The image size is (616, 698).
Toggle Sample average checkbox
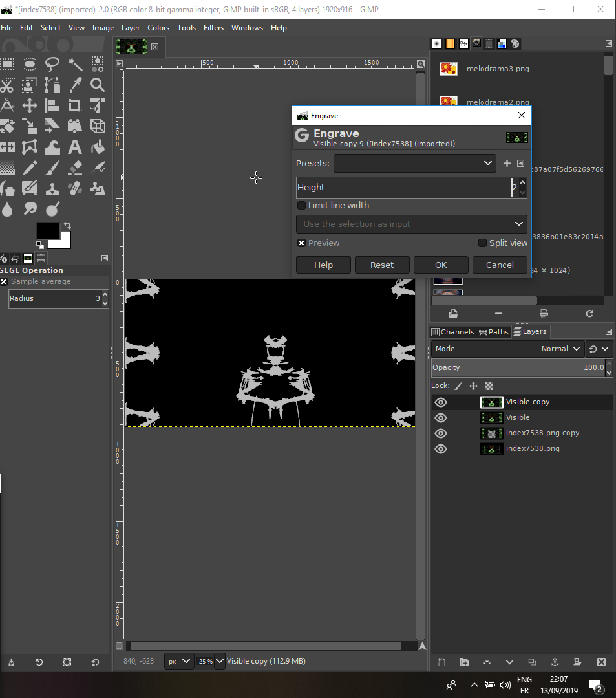point(4,282)
